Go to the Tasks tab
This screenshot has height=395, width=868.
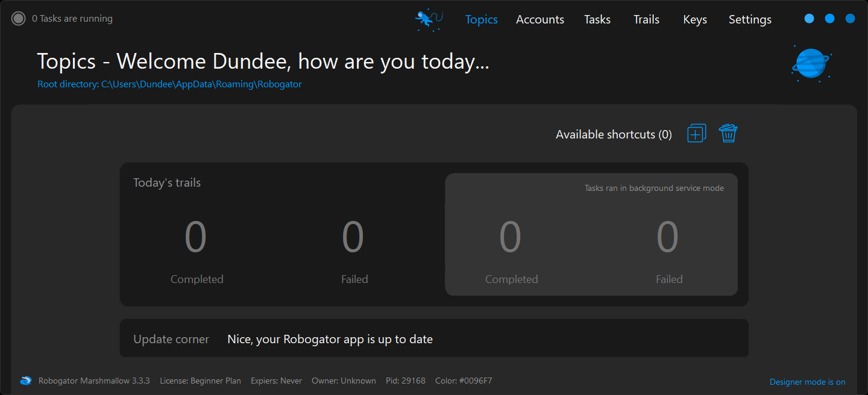(x=597, y=19)
